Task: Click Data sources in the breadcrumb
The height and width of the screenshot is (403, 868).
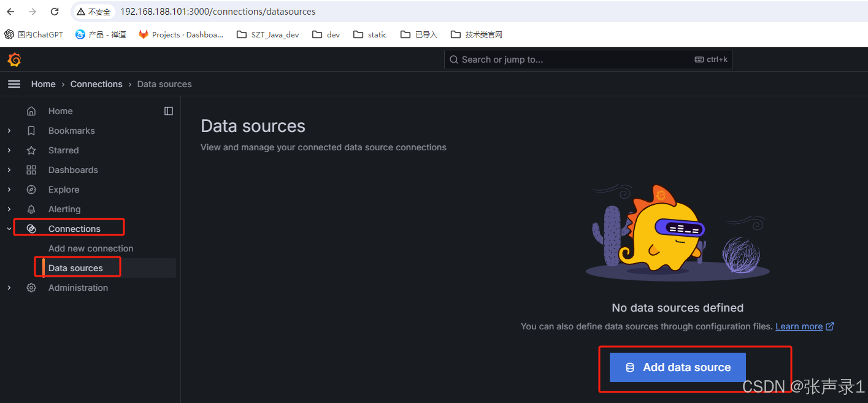Action: tap(164, 84)
